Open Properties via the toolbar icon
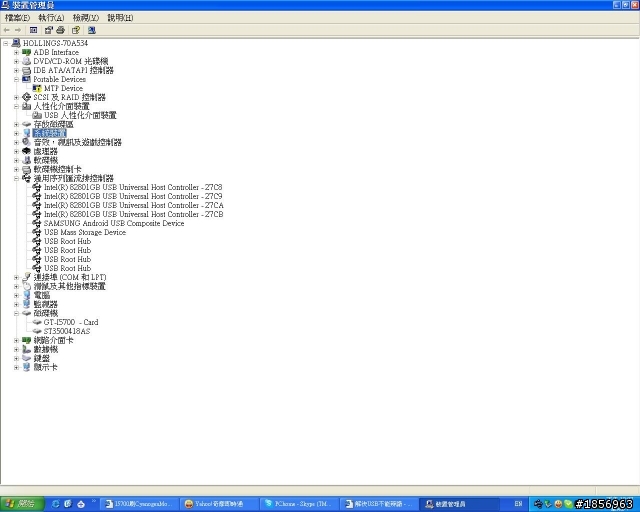Viewport: 640px width, 512px height. [49, 30]
